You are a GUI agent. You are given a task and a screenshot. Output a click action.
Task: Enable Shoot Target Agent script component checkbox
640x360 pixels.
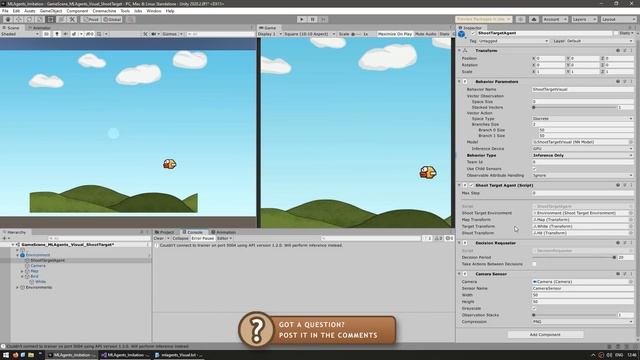pos(471,185)
